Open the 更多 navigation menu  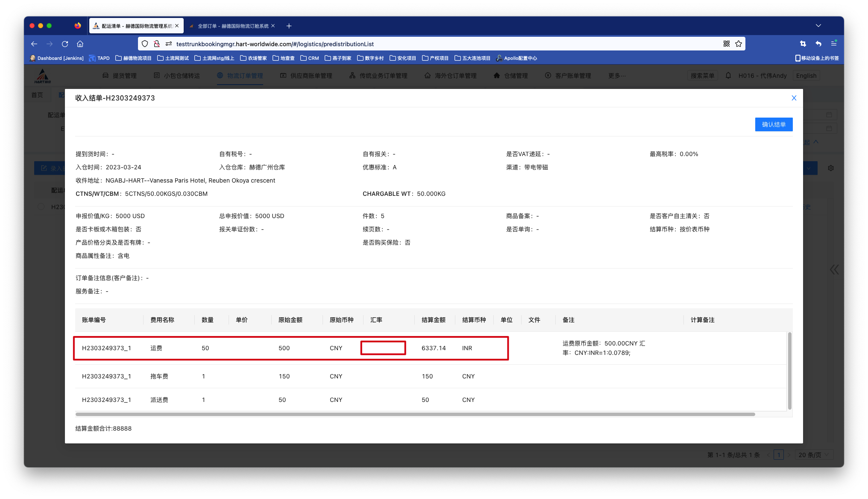(617, 76)
